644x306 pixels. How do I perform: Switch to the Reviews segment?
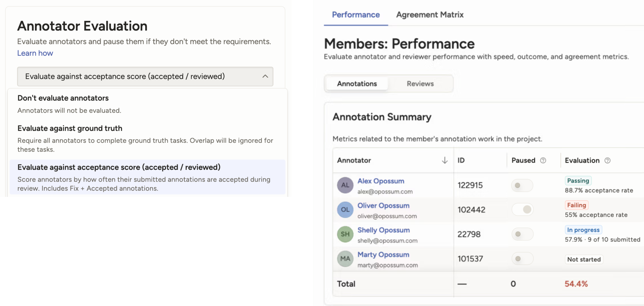tap(420, 84)
